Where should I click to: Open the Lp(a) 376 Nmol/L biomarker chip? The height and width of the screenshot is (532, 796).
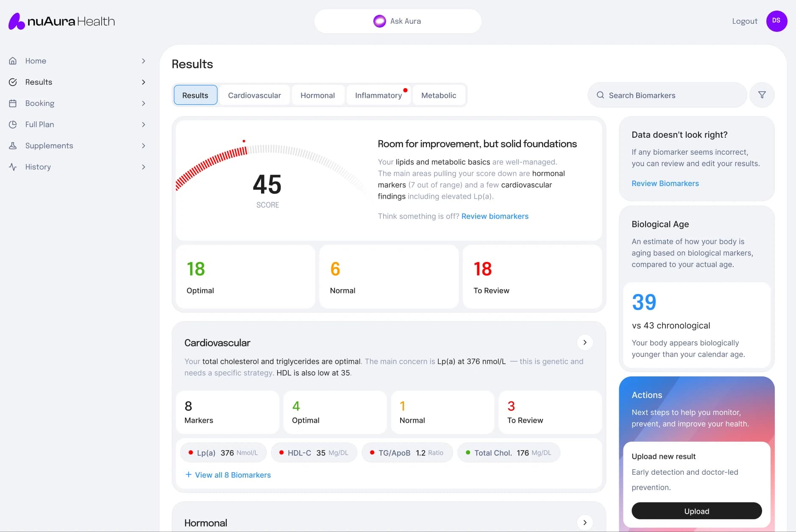click(x=223, y=452)
